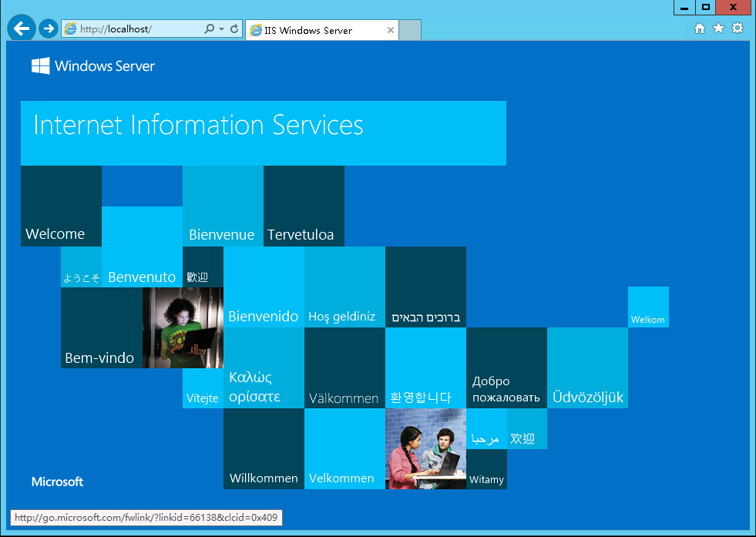Click the Tervetuloa tile
Image resolution: width=756 pixels, height=537 pixels.
coord(304,206)
